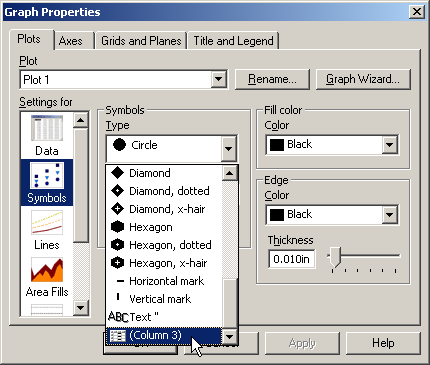Select the Symbols settings icon
Screen dimensions: 430x365
tap(47, 182)
